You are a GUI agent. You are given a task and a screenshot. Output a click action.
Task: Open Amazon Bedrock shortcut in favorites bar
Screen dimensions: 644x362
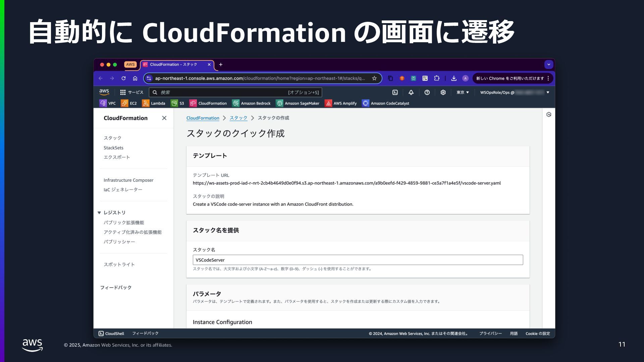251,103
